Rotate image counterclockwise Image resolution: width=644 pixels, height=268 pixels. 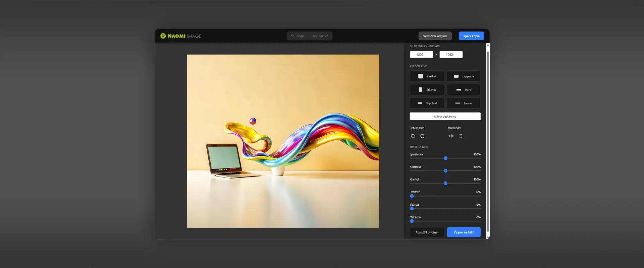tap(413, 136)
